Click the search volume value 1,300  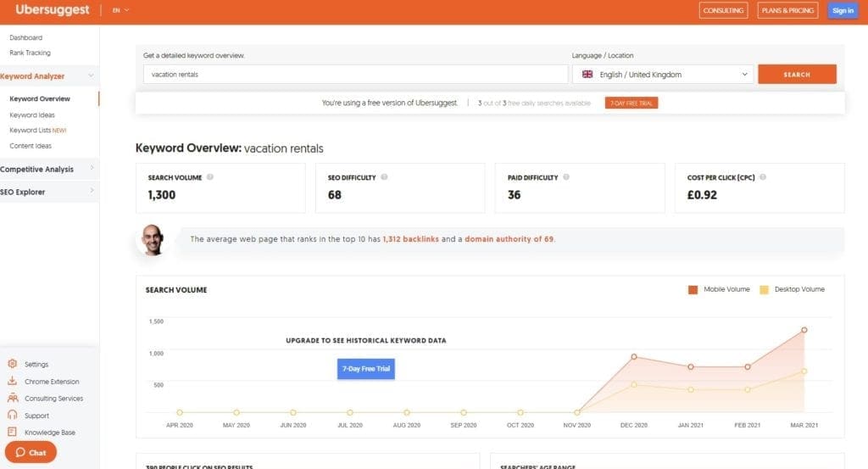162,195
